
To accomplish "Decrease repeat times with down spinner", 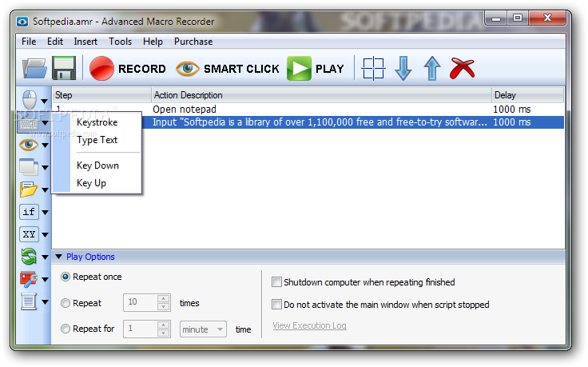I will (x=163, y=306).
